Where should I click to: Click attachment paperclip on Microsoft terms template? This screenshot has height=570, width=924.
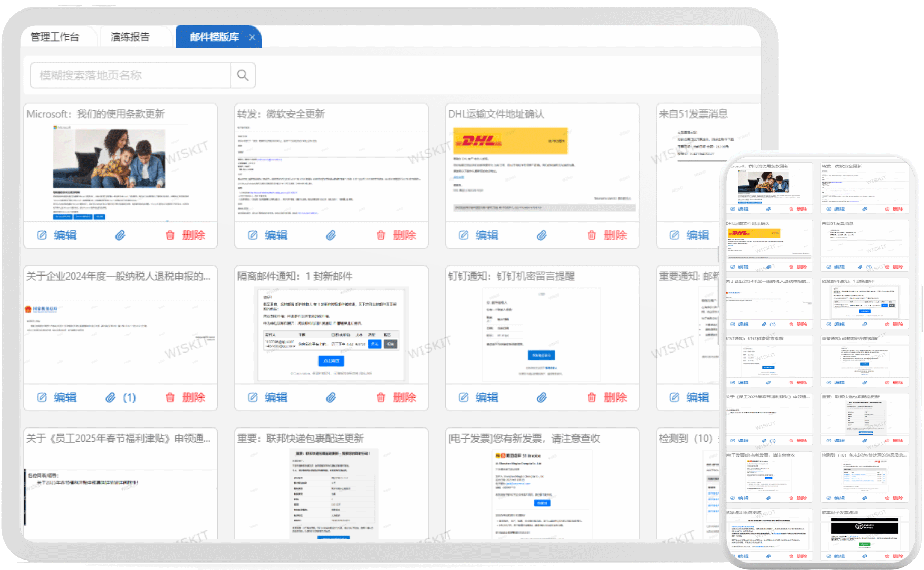click(120, 235)
